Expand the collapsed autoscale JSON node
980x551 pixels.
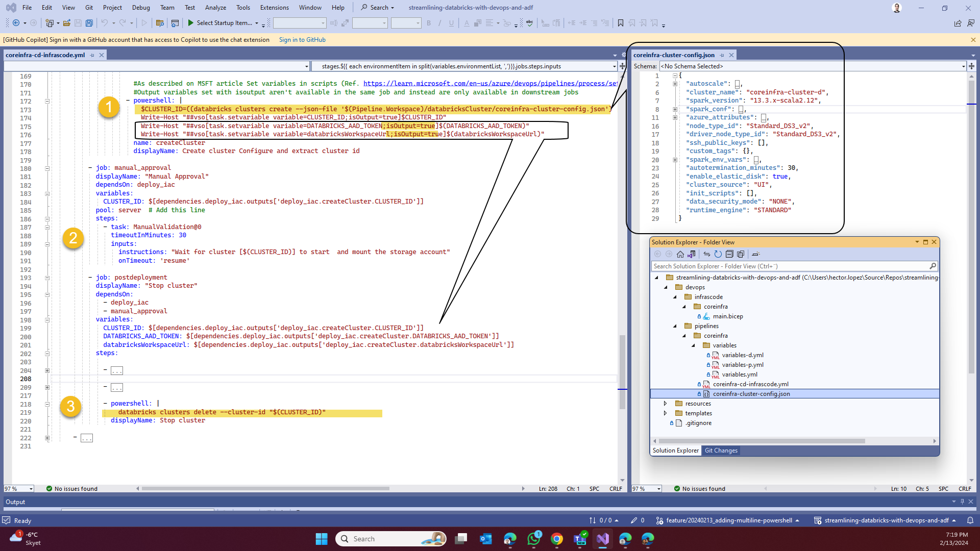point(675,84)
